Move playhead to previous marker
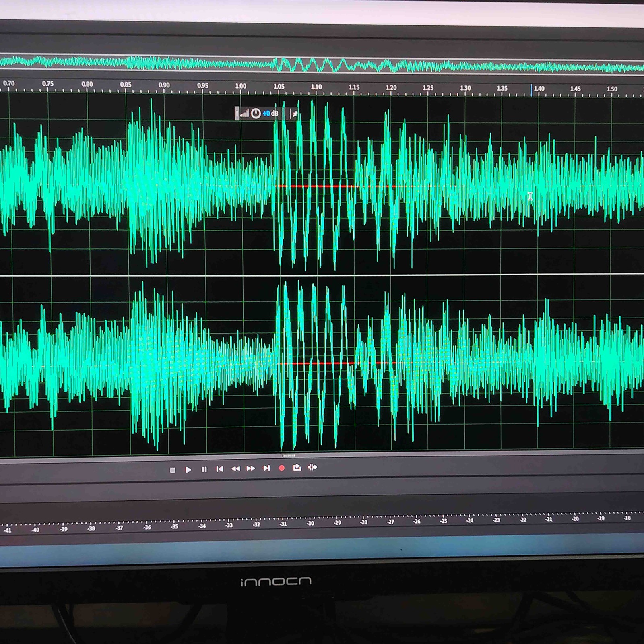The height and width of the screenshot is (644, 644). click(x=219, y=469)
